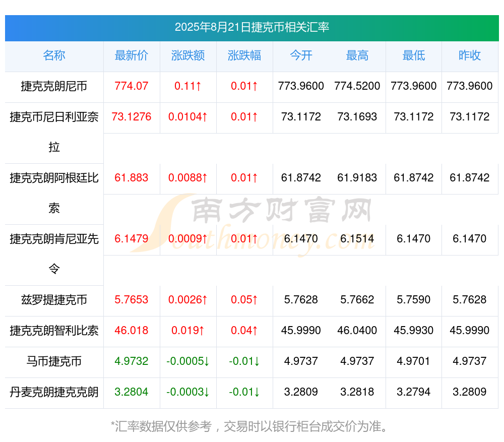Click the latest price 5.7653
Viewport: 504px width, 442px height.
point(132,299)
